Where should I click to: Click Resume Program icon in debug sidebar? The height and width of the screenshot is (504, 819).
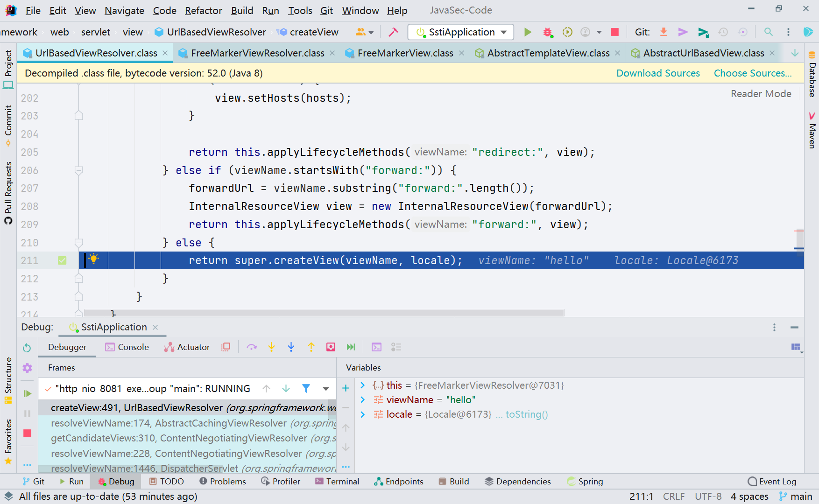click(x=27, y=393)
